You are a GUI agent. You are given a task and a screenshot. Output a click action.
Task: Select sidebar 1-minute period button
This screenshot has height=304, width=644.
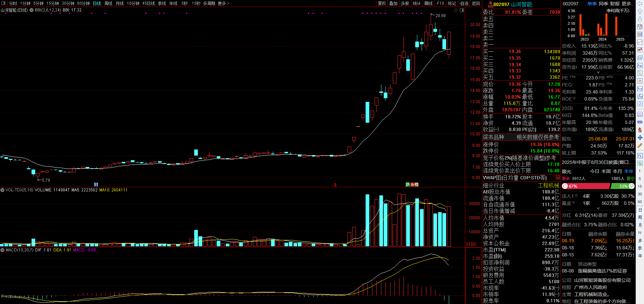pos(640,171)
